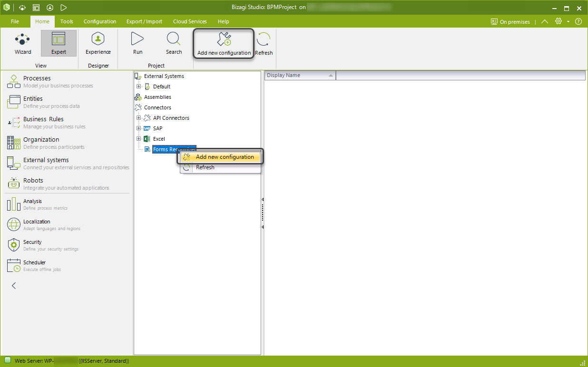Click Add new configuration in ribbon
This screenshot has height=367, width=588.
pyautogui.click(x=224, y=44)
